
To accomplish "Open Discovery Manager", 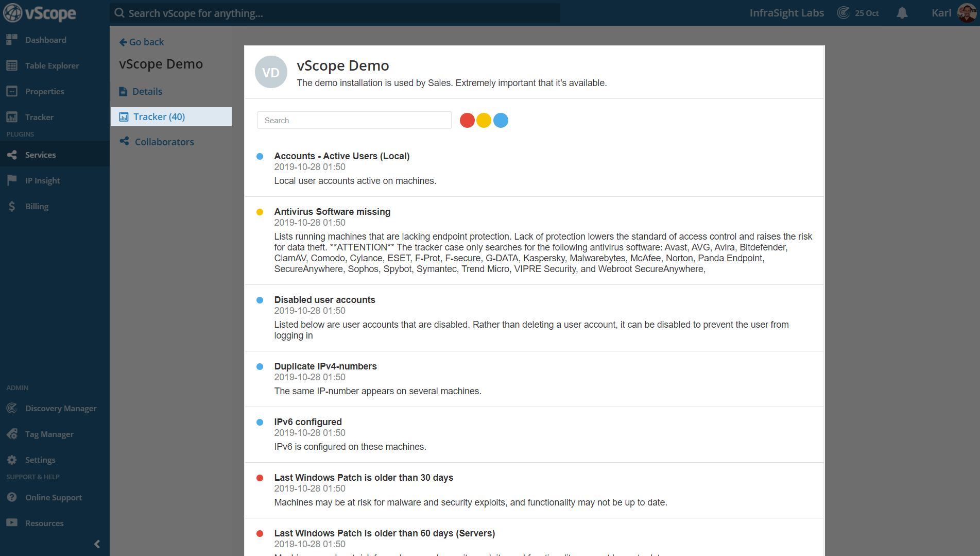I will point(61,408).
